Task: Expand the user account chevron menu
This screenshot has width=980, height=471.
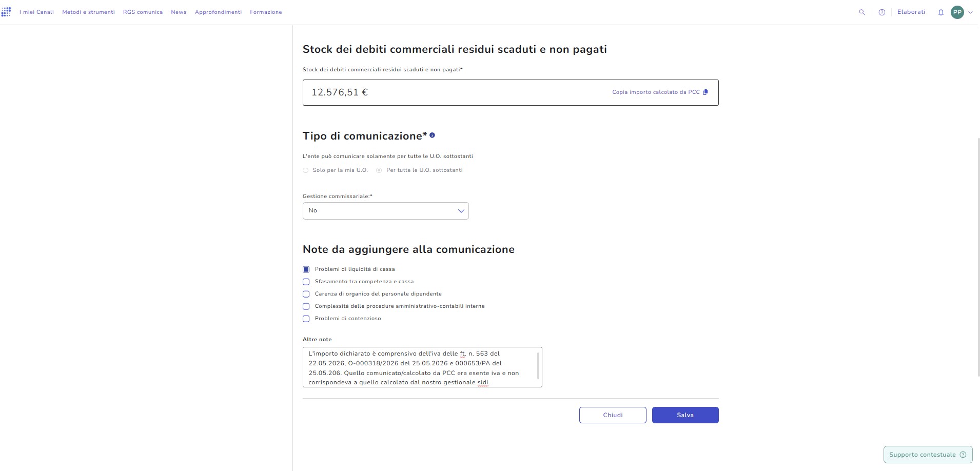Action: [x=970, y=12]
